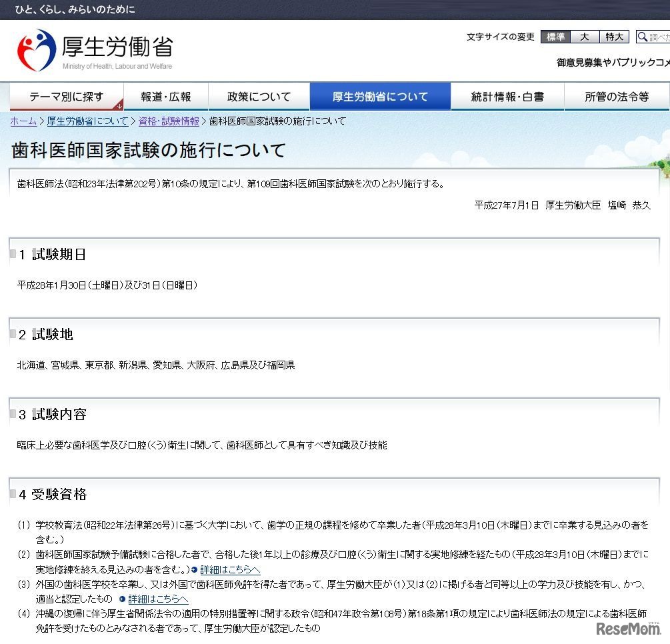This screenshot has width=670, height=644.
Task: Click the red arrow icon under テーマ別に探す
Action: 119,107
